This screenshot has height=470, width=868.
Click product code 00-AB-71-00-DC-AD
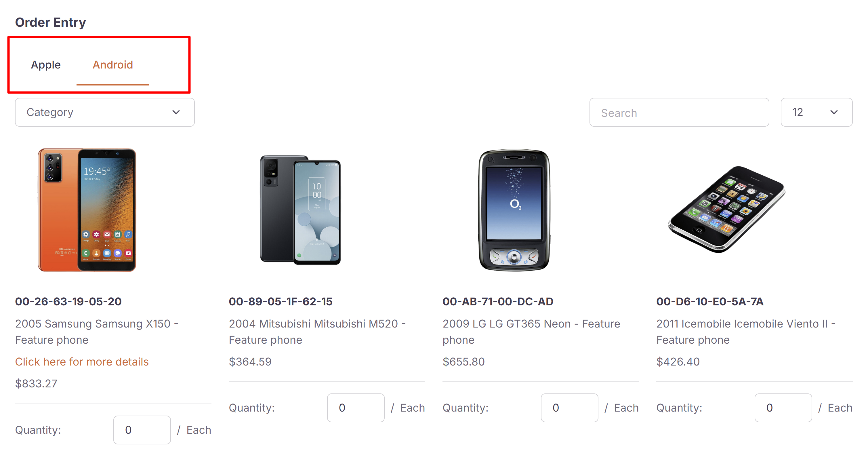tap(497, 301)
